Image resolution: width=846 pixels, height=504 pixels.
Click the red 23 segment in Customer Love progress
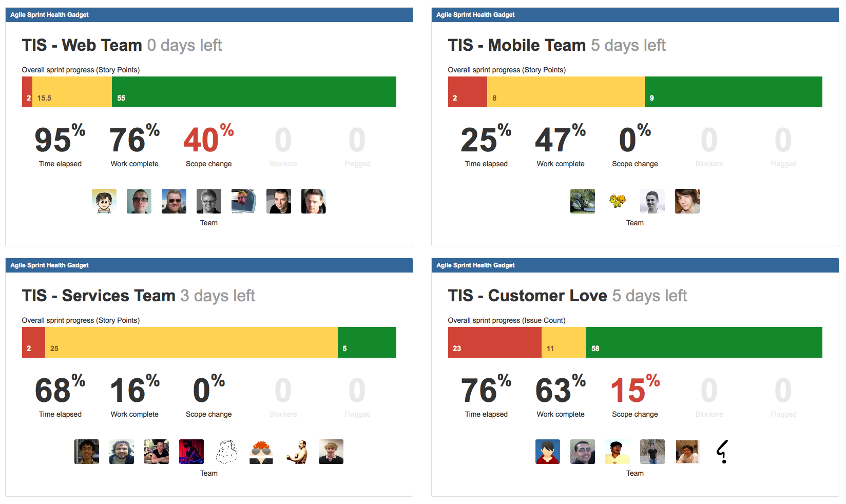click(x=494, y=342)
